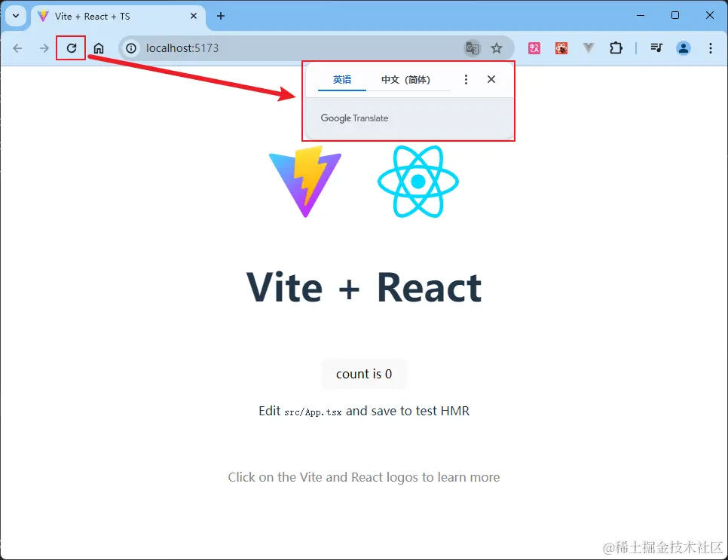The height and width of the screenshot is (560, 728).
Task: Open the tab search dropdown chevron
Action: [16, 16]
